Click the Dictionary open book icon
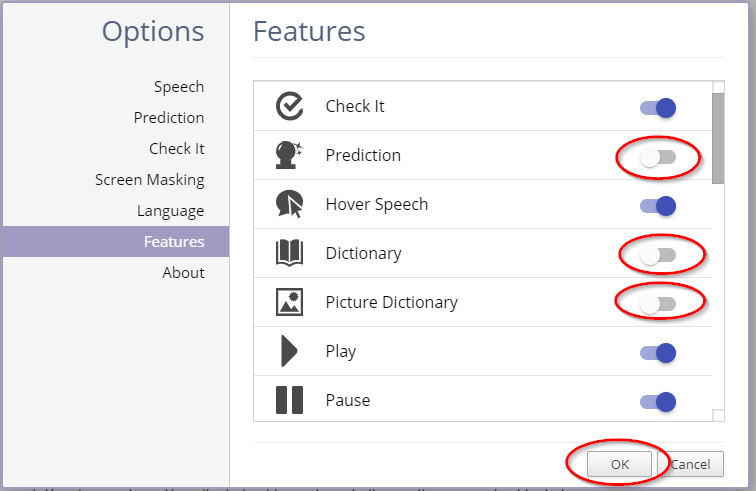Viewport: 756px width, 491px height. pyautogui.click(x=289, y=253)
